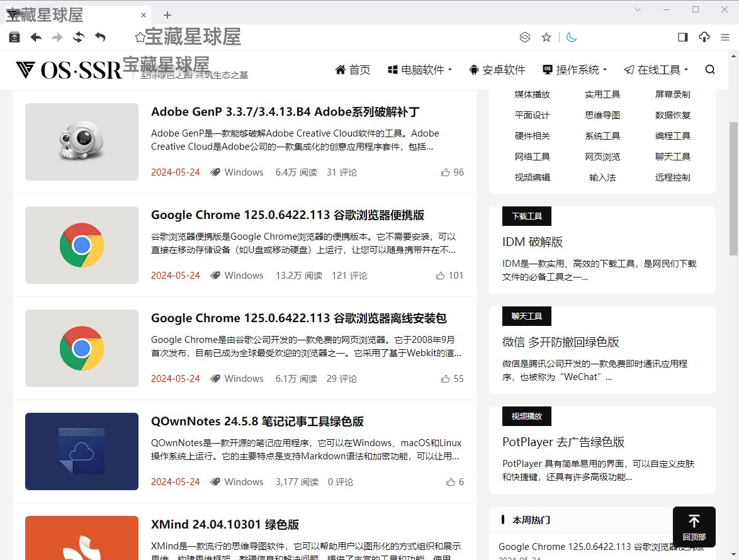Click the upload icon at the left end of the browser toolbar
The image size is (739, 560).
click(x=14, y=37)
